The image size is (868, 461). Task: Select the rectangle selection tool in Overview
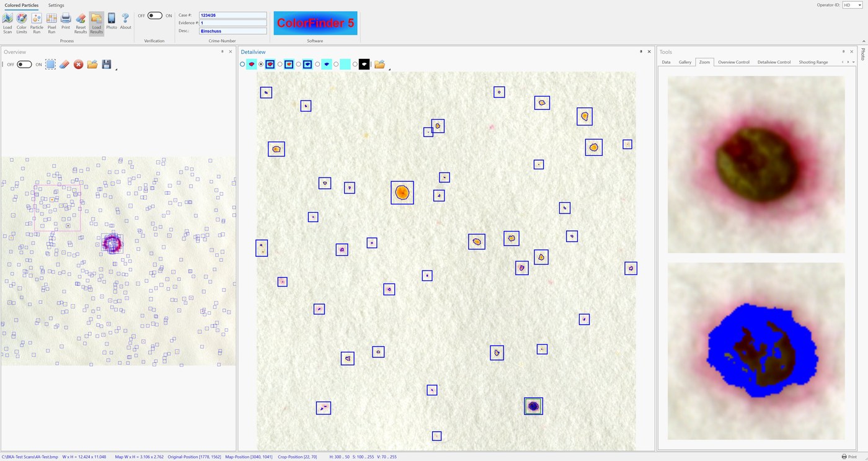pos(50,64)
